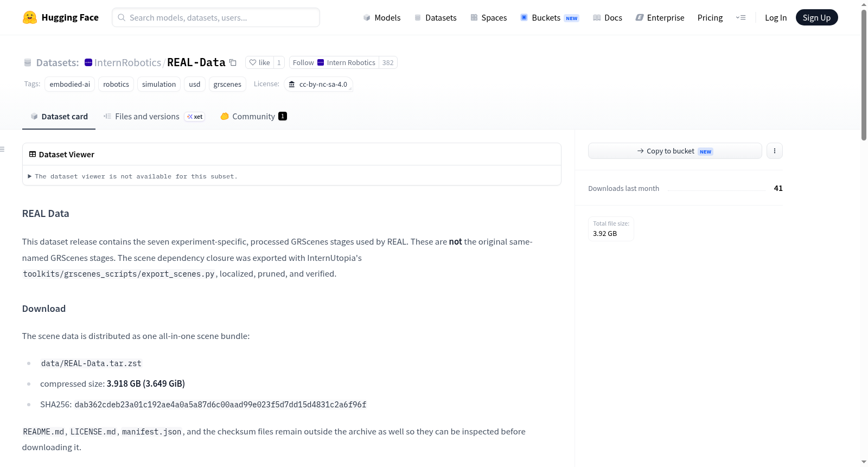Click Log In
Image resolution: width=868 pixels, height=467 pixels.
click(x=776, y=17)
